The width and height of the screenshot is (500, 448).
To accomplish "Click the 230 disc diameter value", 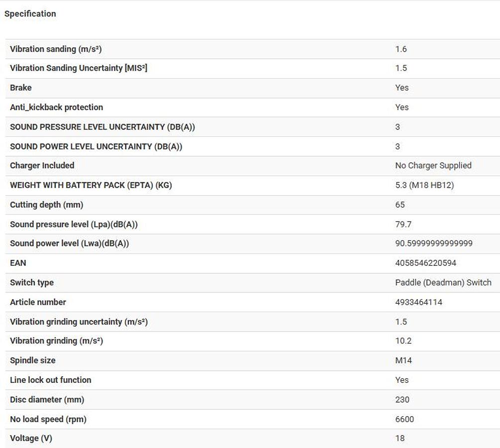I will coord(402,399).
